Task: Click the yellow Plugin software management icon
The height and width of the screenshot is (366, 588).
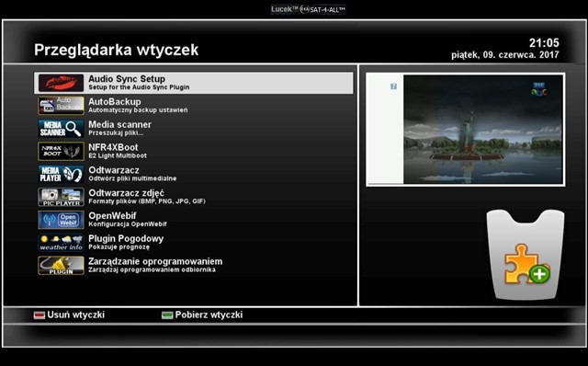Action: pyautogui.click(x=61, y=266)
